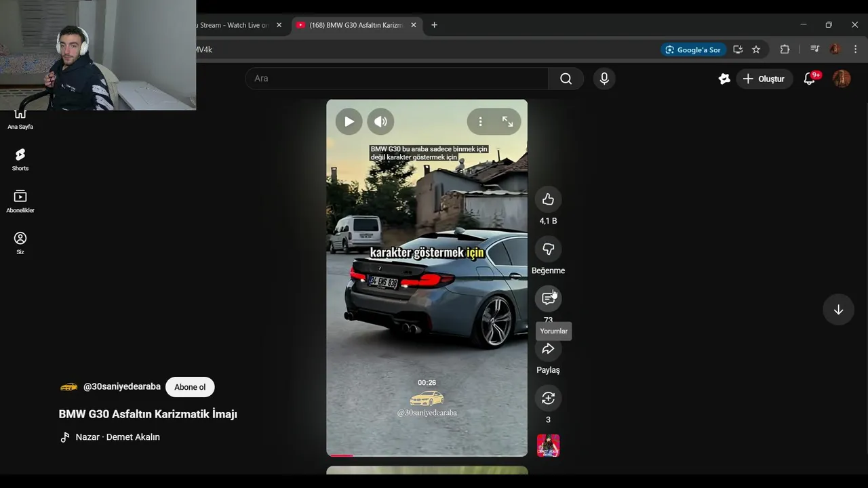Dislike the short (Beğenme)
This screenshot has width=868, height=488.
[548, 249]
